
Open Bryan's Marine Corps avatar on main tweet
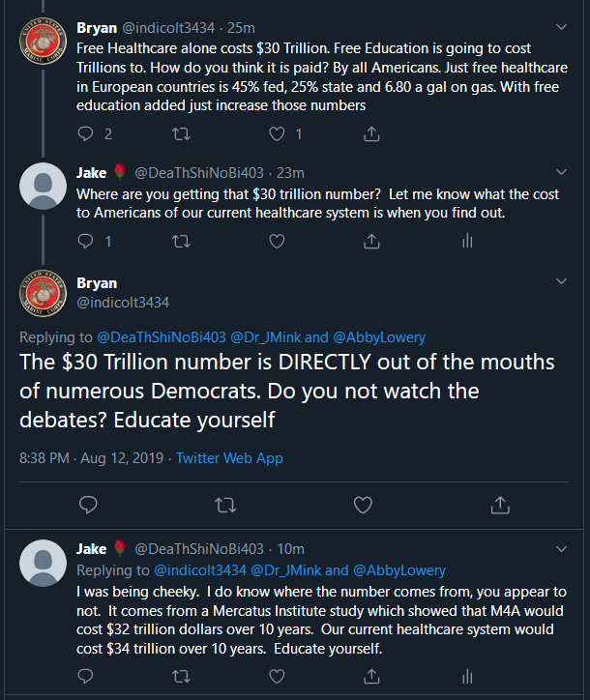pos(43,293)
